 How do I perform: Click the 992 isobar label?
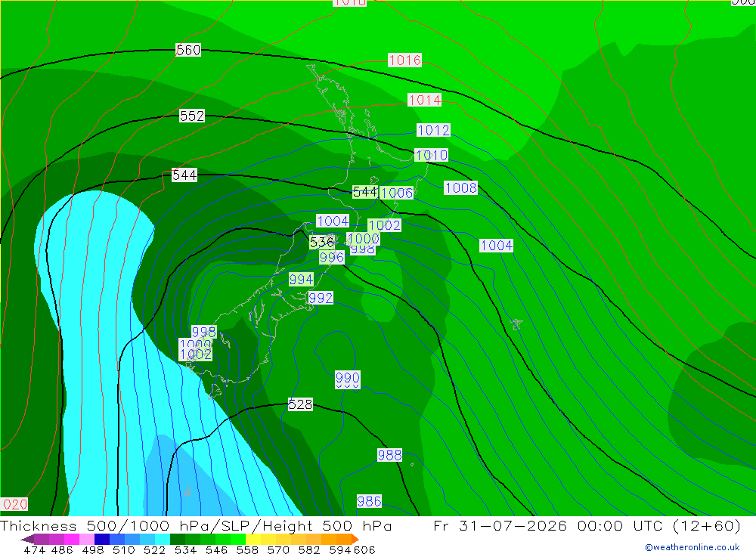click(x=320, y=298)
